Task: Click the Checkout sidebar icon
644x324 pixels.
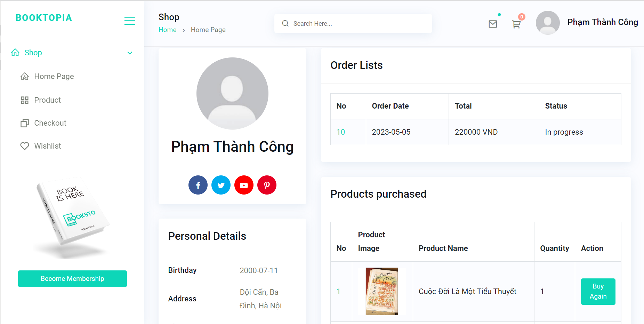Action: click(x=25, y=123)
